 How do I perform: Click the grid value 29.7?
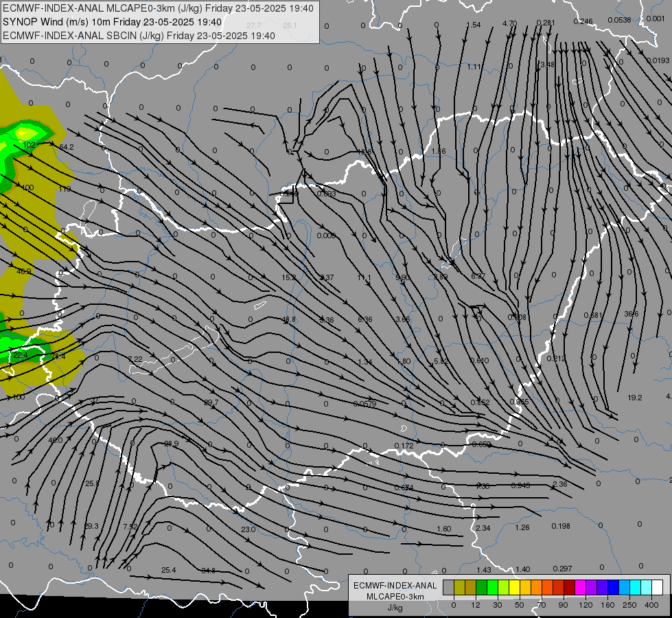tap(211, 402)
